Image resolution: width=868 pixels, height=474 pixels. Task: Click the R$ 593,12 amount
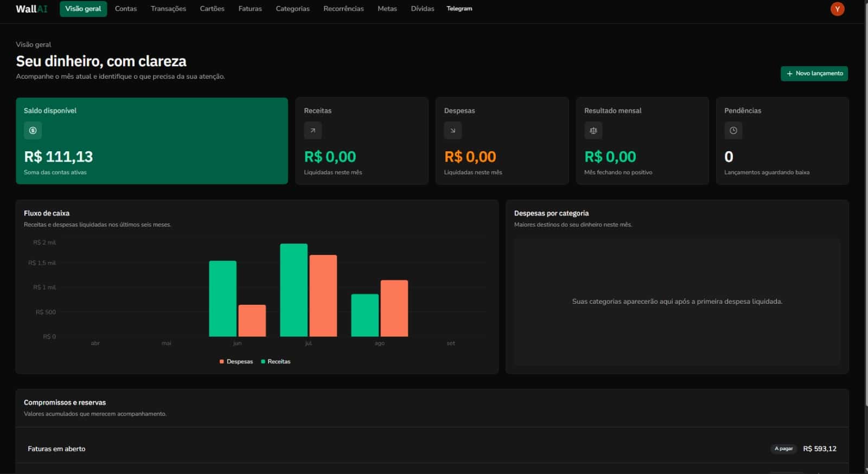click(x=820, y=449)
